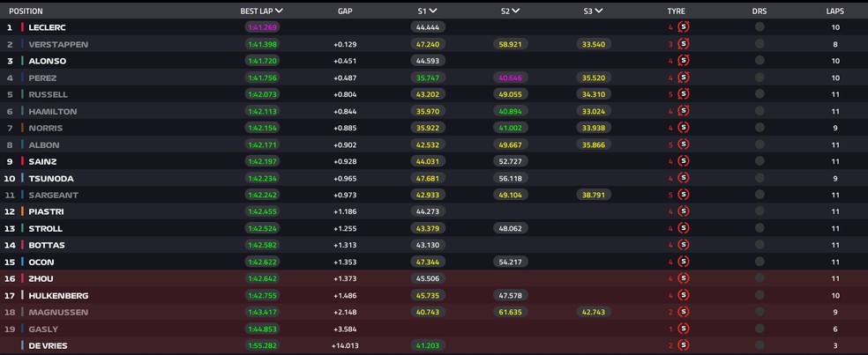Click Verstappen's best lap 1:41.398
Screen dimensions: 868x355
point(262,44)
